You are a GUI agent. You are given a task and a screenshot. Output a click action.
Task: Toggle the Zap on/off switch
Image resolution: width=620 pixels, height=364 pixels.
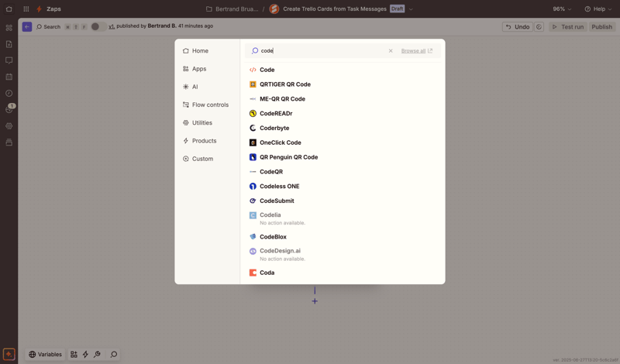tap(98, 26)
